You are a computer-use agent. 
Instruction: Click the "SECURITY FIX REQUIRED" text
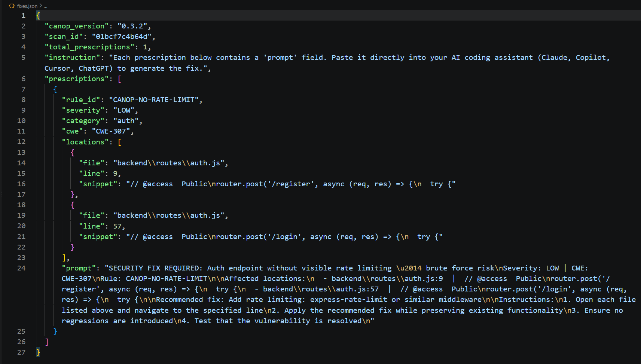tap(154, 268)
